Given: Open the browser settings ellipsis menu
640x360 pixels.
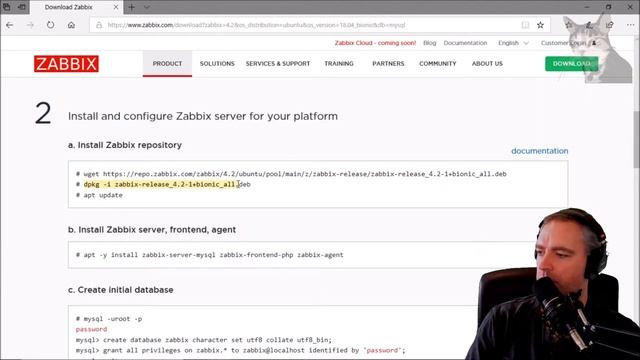Looking at the screenshot, I should [630, 25].
